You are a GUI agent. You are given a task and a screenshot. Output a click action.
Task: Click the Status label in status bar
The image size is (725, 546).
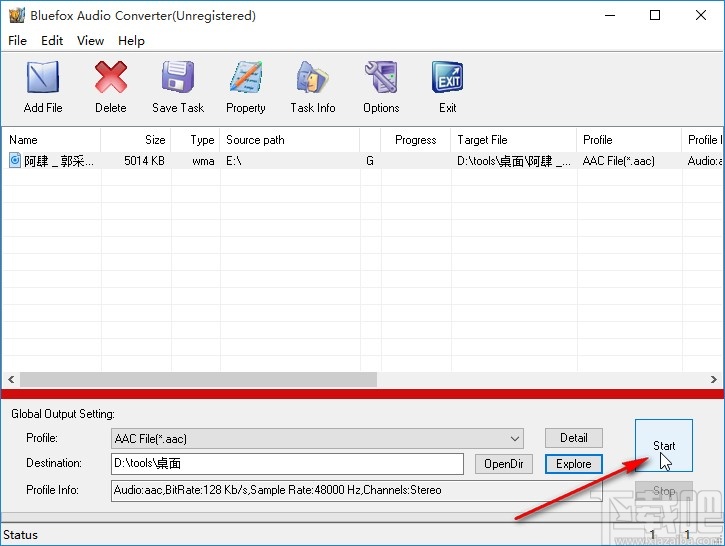20,535
